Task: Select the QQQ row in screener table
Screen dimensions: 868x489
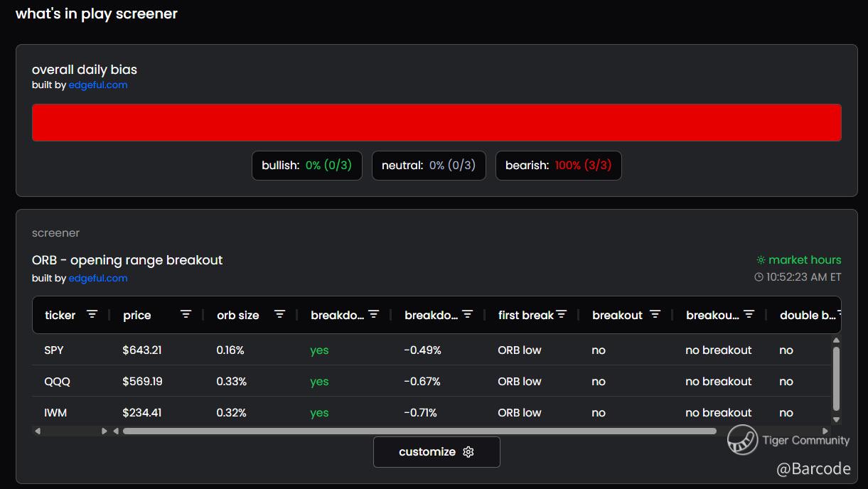Action: click(x=57, y=382)
